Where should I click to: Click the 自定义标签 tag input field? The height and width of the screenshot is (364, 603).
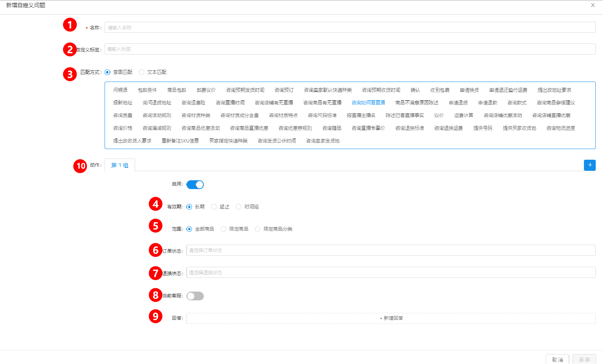point(350,49)
